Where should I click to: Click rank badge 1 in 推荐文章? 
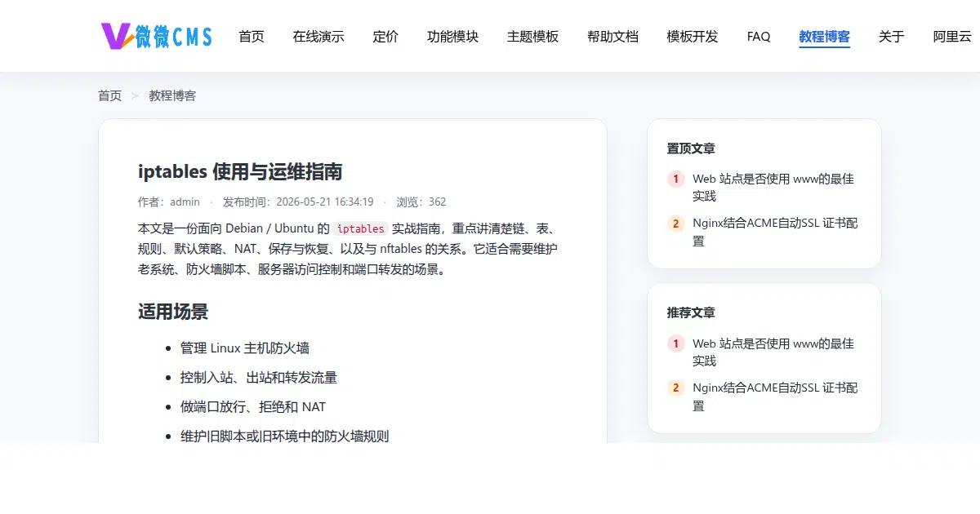pyautogui.click(x=675, y=343)
